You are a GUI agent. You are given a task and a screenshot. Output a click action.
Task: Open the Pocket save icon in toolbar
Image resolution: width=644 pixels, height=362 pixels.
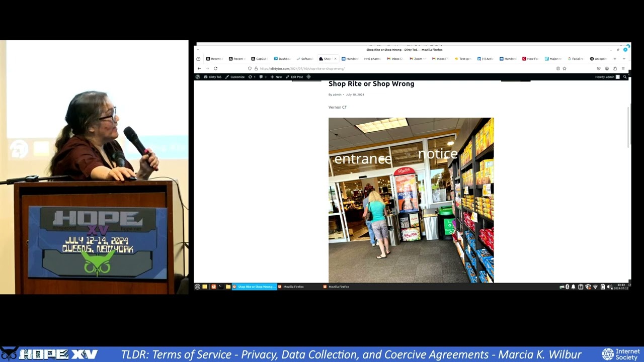(599, 68)
